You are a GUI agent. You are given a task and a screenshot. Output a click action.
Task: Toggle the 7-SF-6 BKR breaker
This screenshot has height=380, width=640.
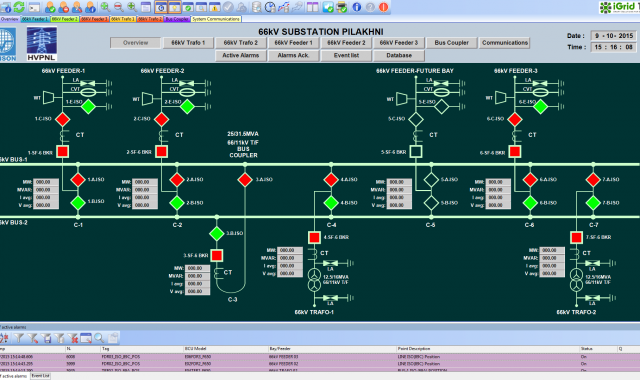pyautogui.click(x=576, y=237)
